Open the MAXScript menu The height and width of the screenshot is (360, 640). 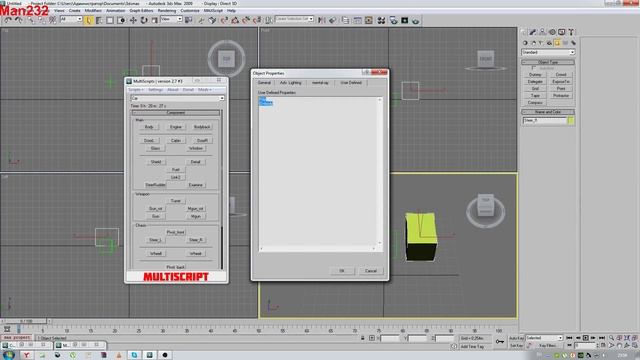(213, 11)
